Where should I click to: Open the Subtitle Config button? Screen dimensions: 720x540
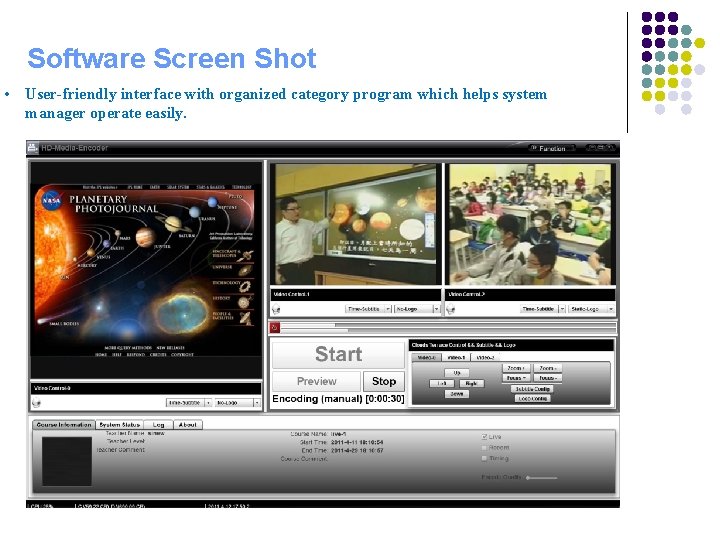[532, 388]
